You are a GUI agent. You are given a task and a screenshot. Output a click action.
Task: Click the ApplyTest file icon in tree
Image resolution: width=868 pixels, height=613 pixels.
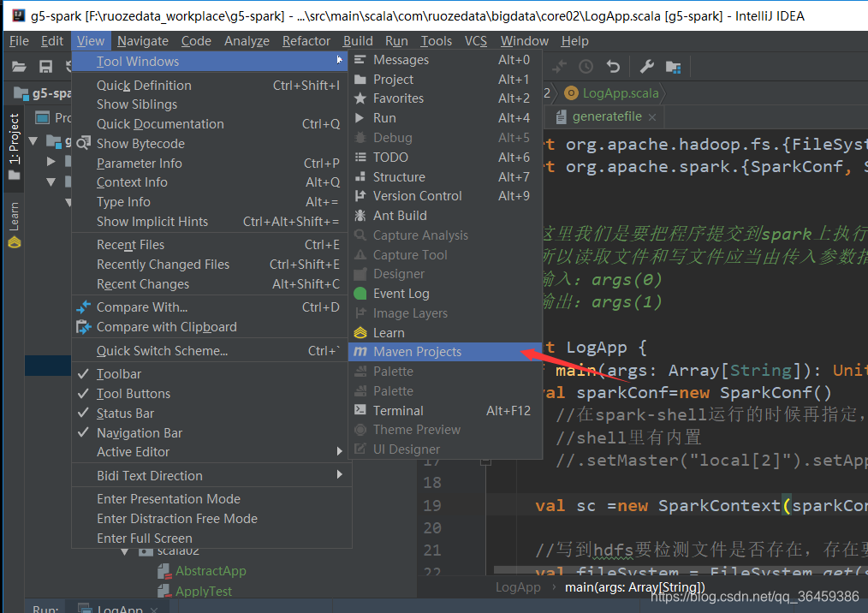[x=163, y=591]
